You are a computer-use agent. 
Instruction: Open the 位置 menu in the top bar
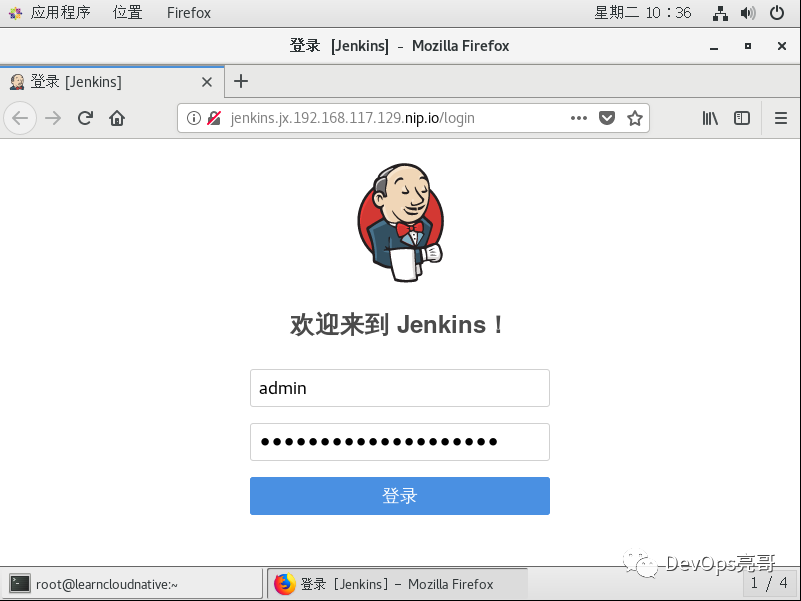(x=127, y=12)
